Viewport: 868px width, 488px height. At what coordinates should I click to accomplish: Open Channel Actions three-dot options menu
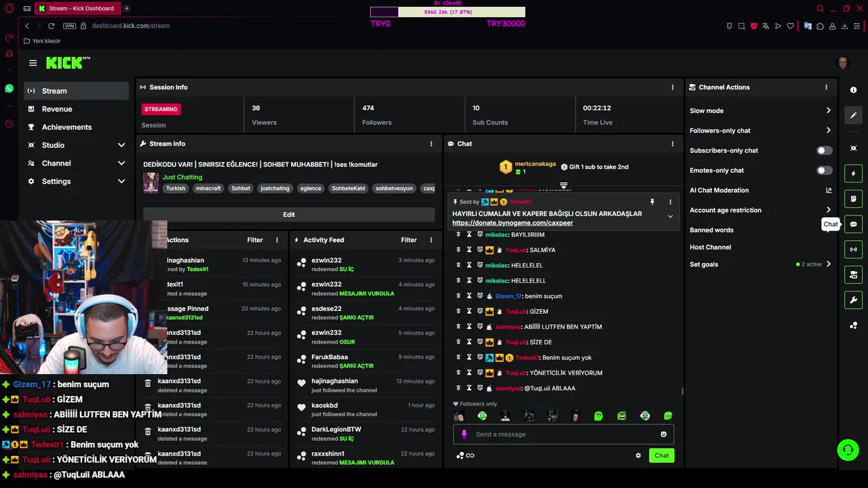(x=826, y=87)
